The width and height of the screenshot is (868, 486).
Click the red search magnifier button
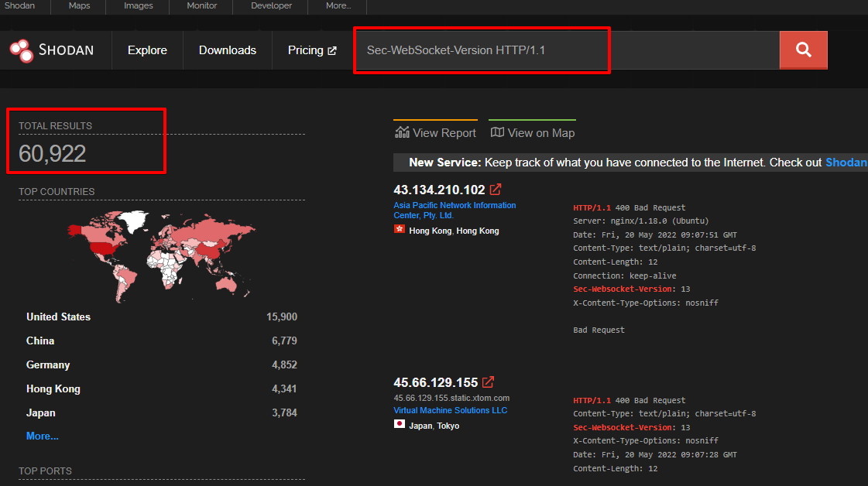pos(803,50)
